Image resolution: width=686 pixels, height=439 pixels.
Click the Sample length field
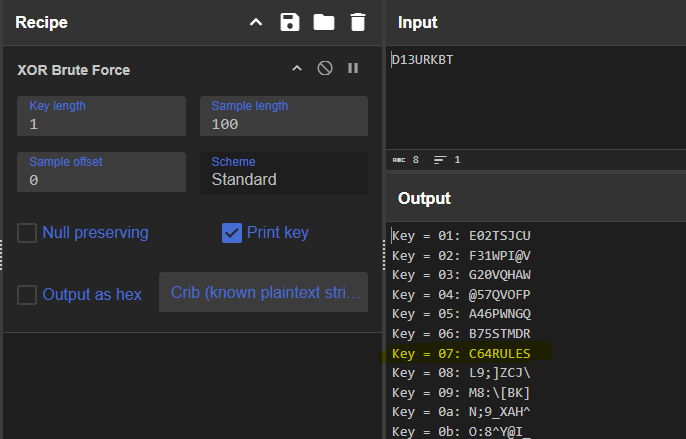point(284,117)
